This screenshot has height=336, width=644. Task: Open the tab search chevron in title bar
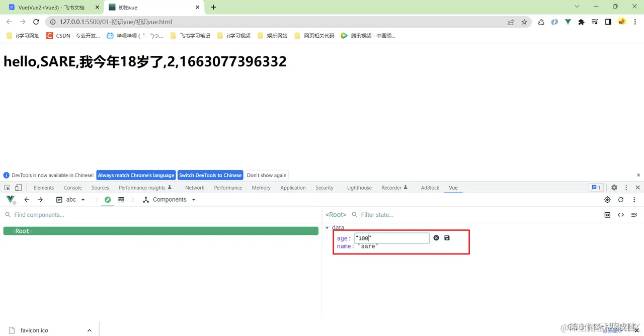(577, 7)
